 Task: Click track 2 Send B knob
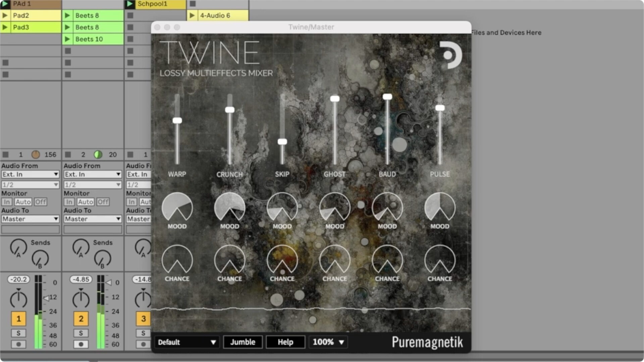pyautogui.click(x=103, y=259)
